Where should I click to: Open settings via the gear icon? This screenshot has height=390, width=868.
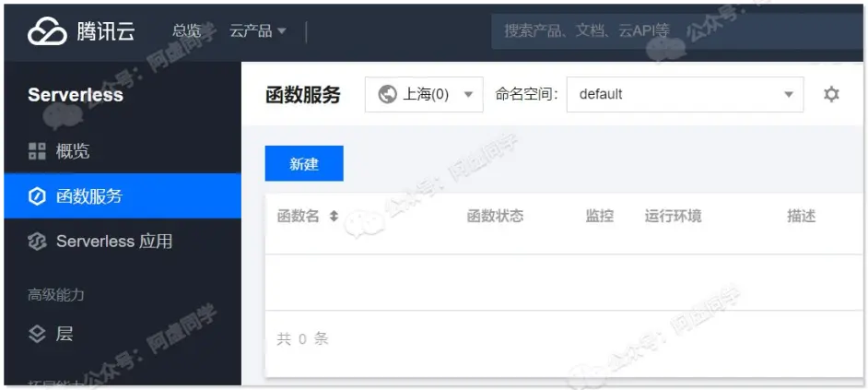(831, 94)
